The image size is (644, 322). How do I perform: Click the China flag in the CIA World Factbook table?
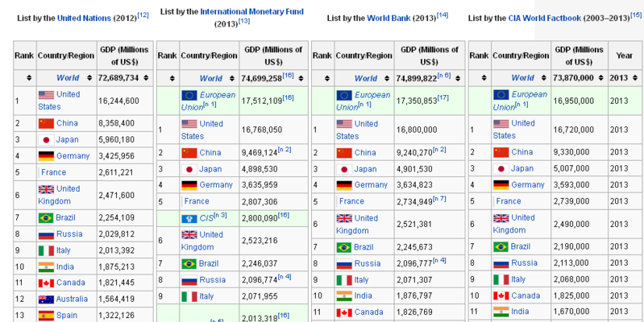point(501,152)
